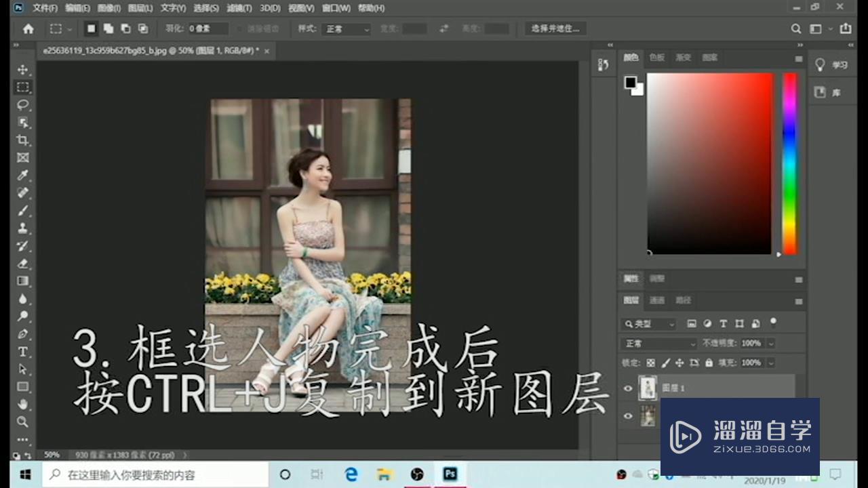
Task: Click the search icon in options bar
Action: [x=796, y=29]
